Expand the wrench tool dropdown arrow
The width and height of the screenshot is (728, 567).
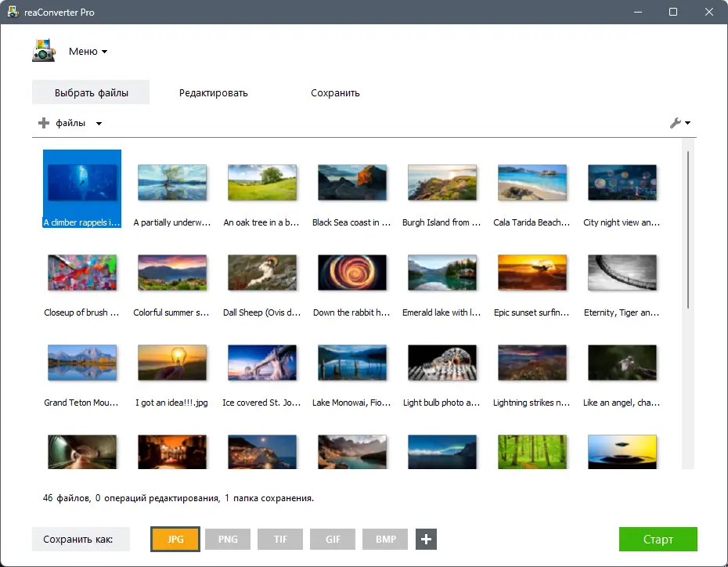[686, 122]
